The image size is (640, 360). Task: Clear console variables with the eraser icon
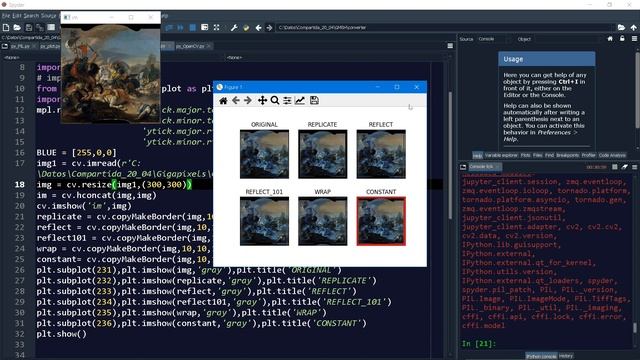[x=624, y=167]
